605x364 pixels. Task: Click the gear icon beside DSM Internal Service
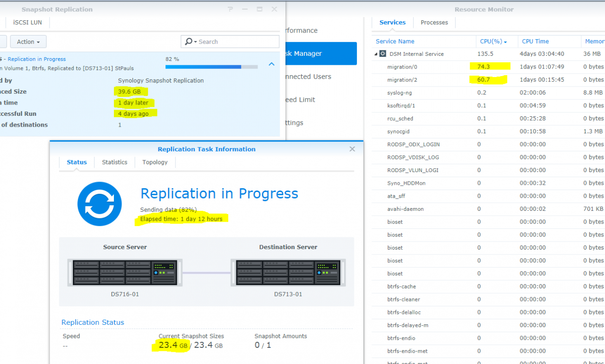tap(382, 54)
